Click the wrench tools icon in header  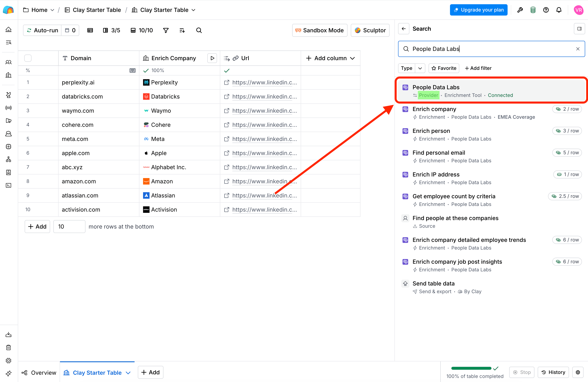point(520,10)
